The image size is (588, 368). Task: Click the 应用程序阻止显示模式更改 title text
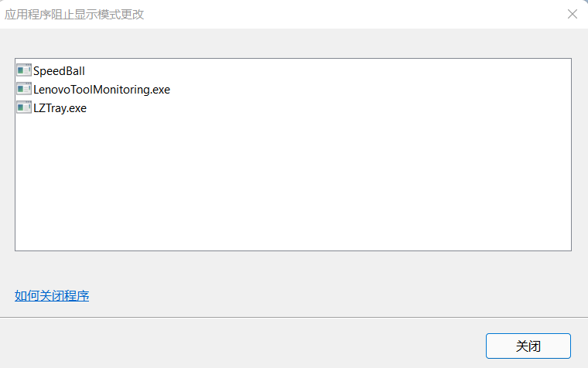click(74, 14)
